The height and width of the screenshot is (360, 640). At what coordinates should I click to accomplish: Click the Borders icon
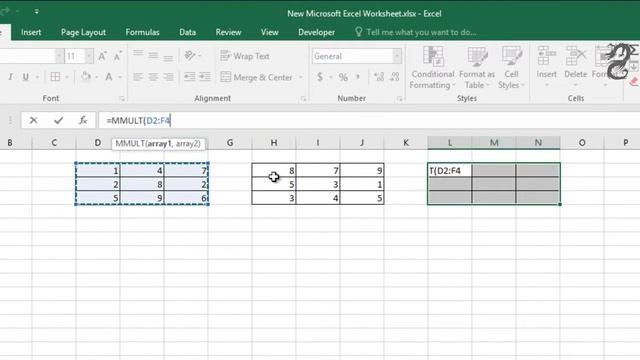(55, 77)
